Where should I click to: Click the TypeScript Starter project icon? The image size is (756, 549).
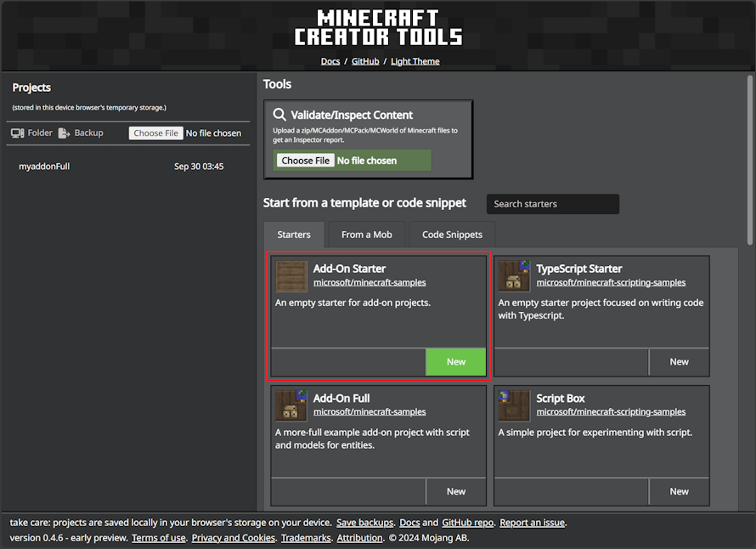(x=514, y=275)
